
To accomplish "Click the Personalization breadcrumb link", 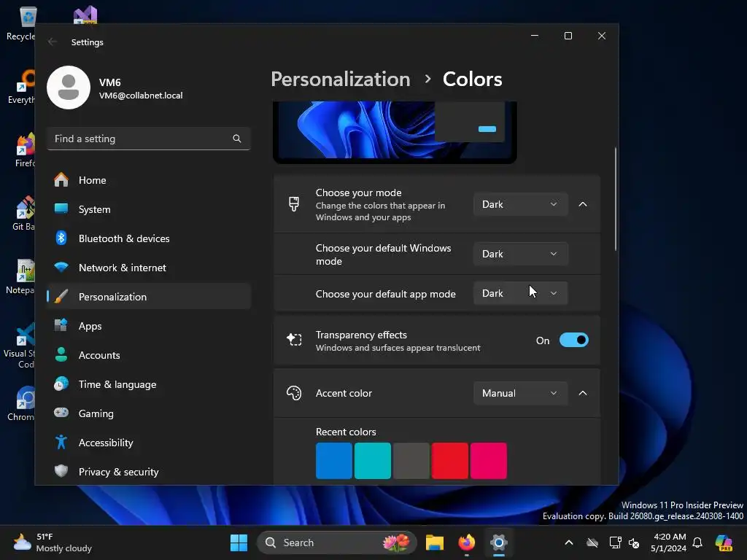I will click(341, 79).
